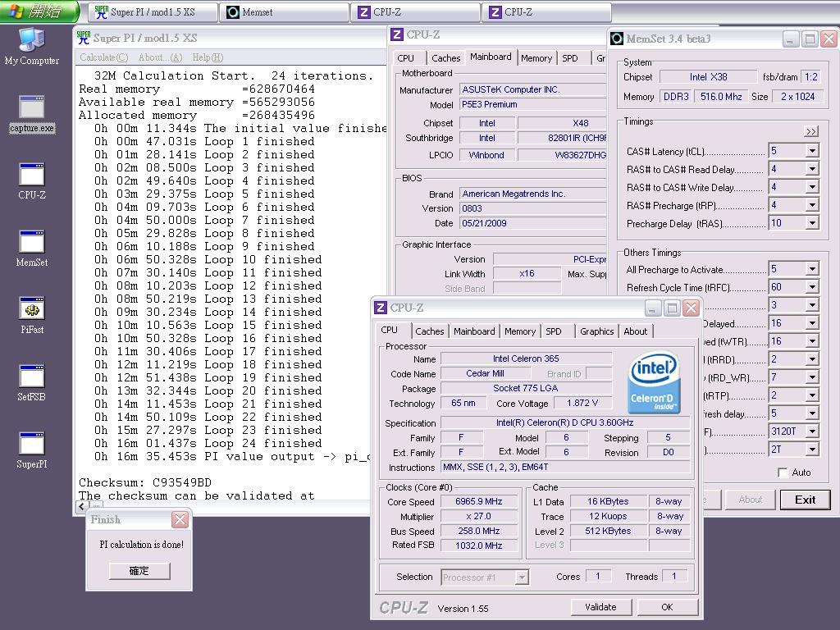Click back CPU-Z Mainboard window title icon
Viewport: 840px width, 630px height.
click(397, 34)
